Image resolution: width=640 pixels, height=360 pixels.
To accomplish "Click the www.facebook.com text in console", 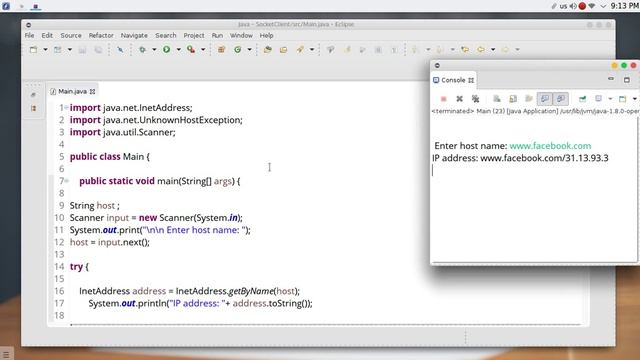I will pyautogui.click(x=550, y=146).
